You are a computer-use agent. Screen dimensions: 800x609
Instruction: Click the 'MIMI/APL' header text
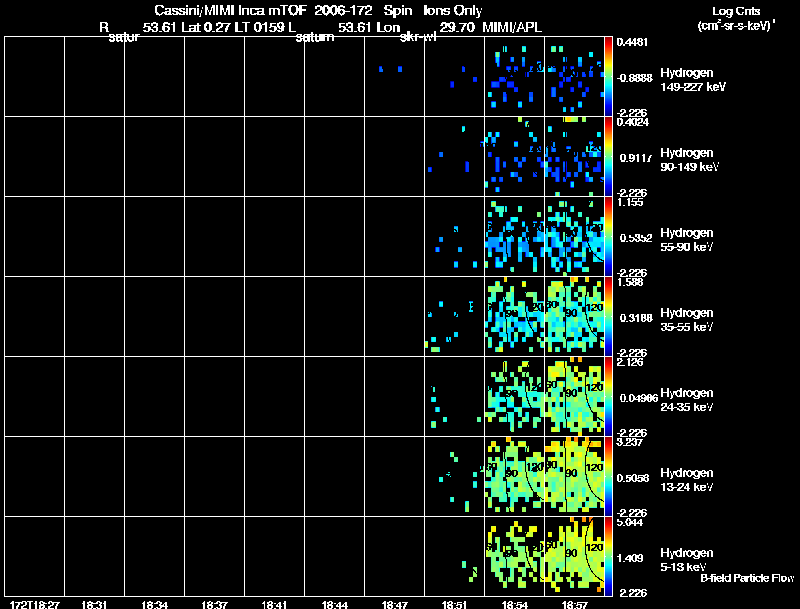(x=512, y=27)
